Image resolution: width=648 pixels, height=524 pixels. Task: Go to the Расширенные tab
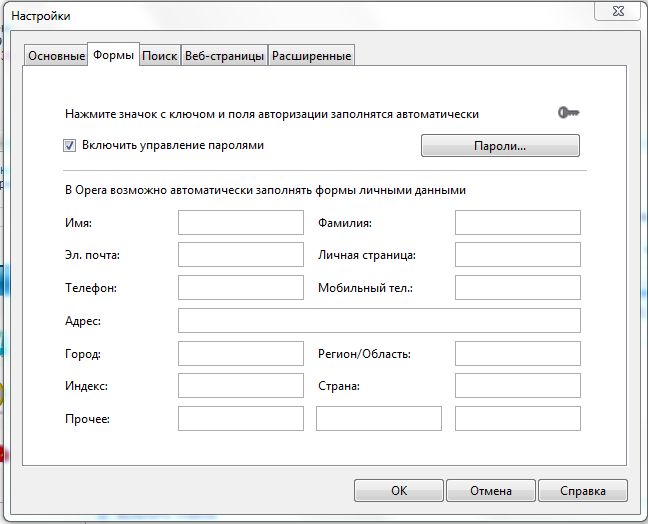click(311, 56)
